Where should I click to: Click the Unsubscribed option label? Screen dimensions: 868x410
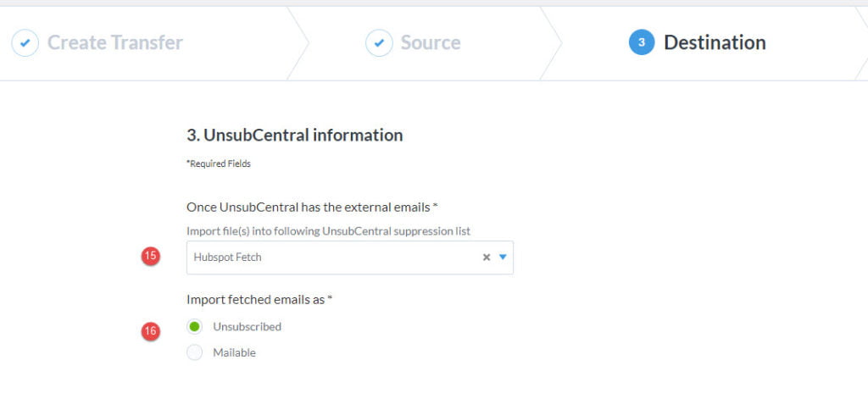coord(247,326)
